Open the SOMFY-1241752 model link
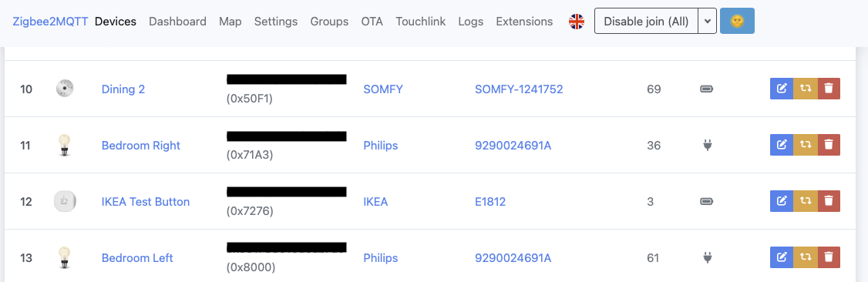The image size is (868, 282). (x=519, y=89)
